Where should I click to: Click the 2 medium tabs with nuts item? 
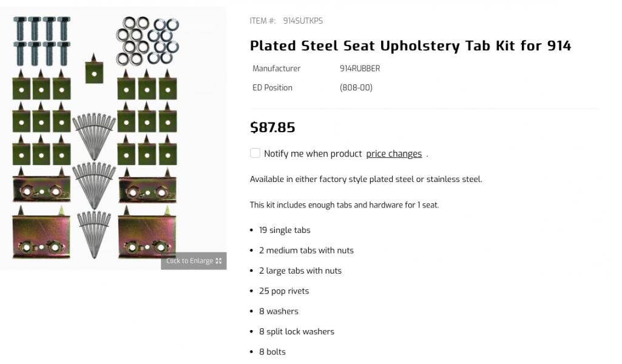click(x=306, y=250)
